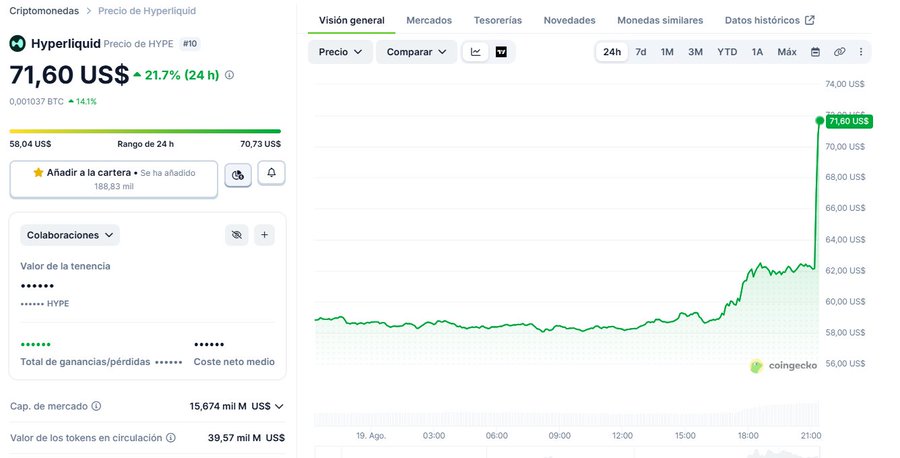Screen dimensions: 900x458
Task: Click the Valor de la tenencia label
Action: (x=65, y=266)
